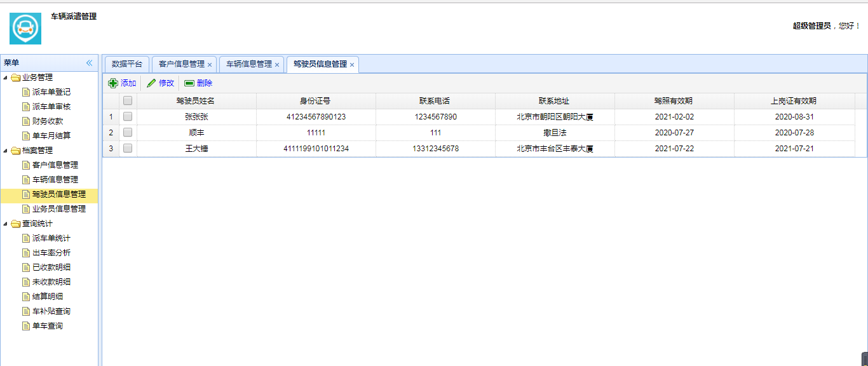Switch to the 数据平台 tab

pyautogui.click(x=127, y=64)
